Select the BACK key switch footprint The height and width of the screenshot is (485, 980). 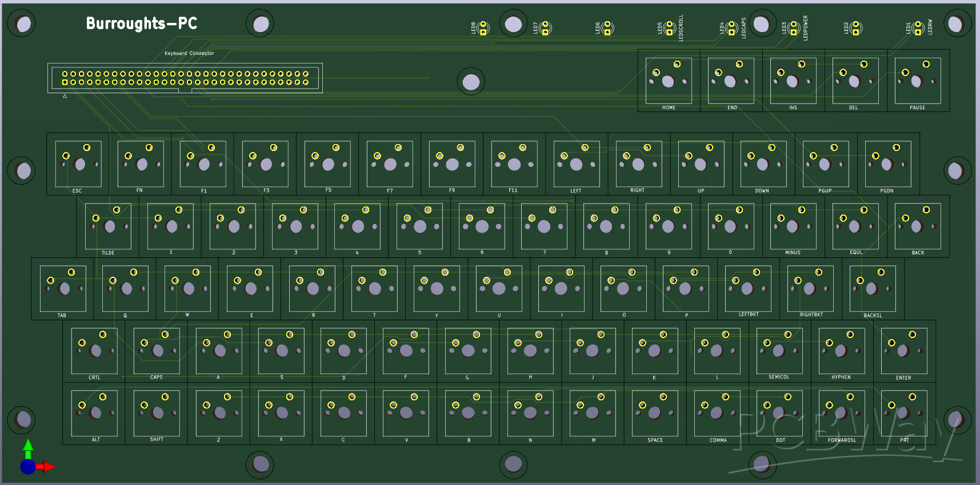(x=918, y=226)
